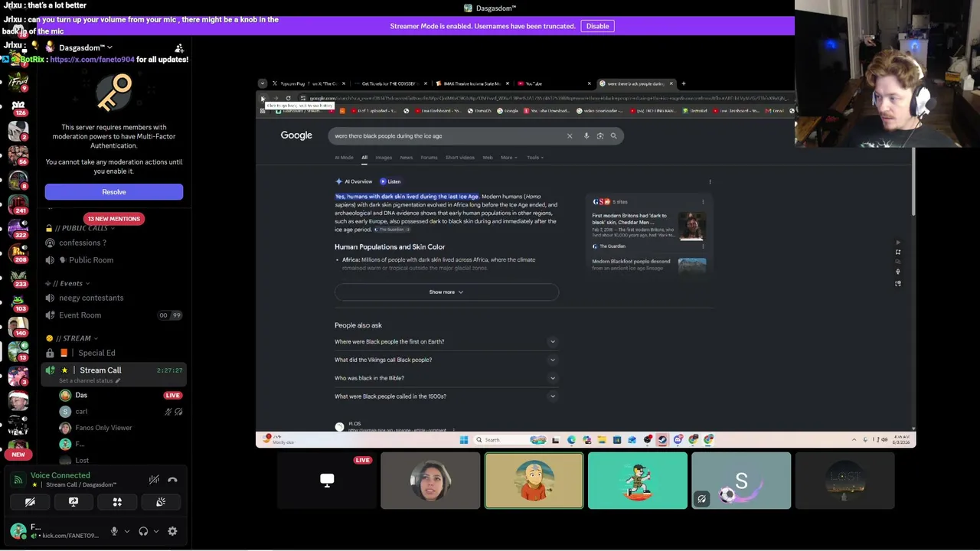Screen dimensions: 980x551
Task: Click the Resolve button
Action: click(114, 192)
